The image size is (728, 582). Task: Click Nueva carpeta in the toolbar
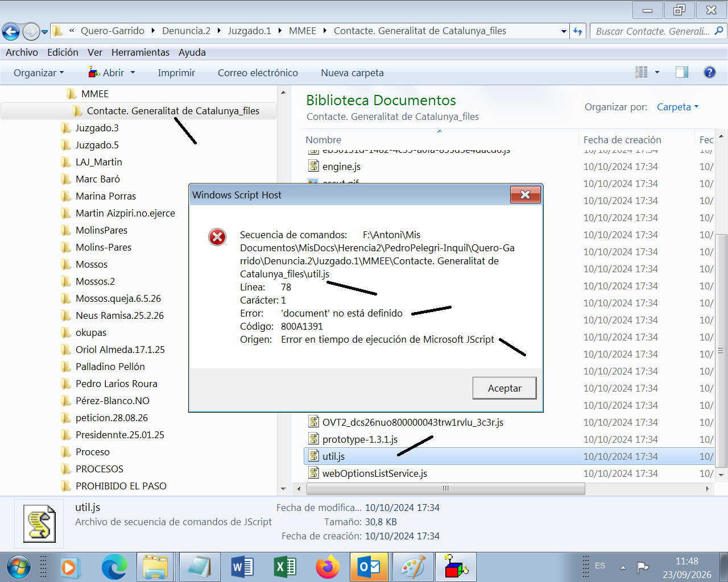pyautogui.click(x=352, y=73)
